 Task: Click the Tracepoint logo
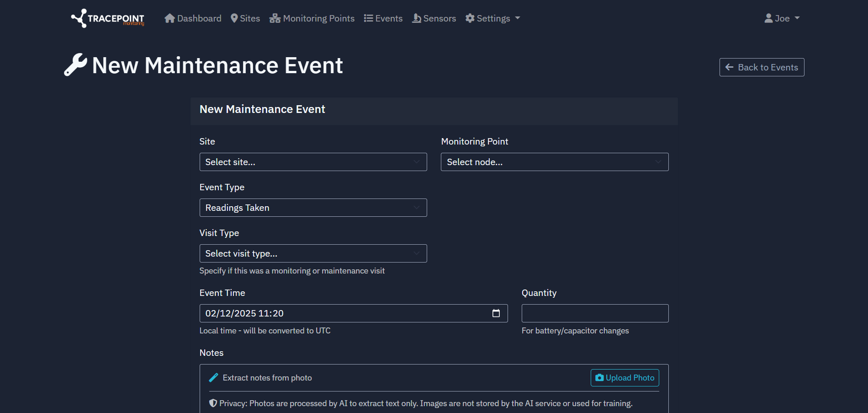(107, 18)
